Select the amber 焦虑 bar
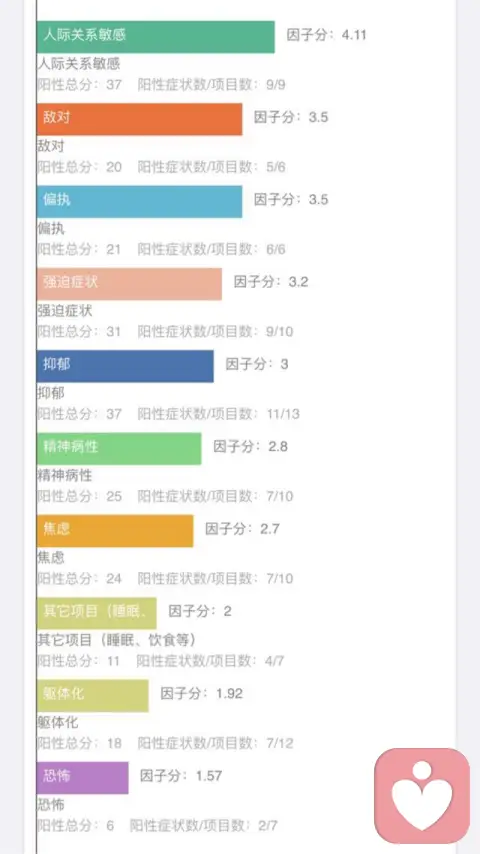480x854 pixels. pos(115,531)
